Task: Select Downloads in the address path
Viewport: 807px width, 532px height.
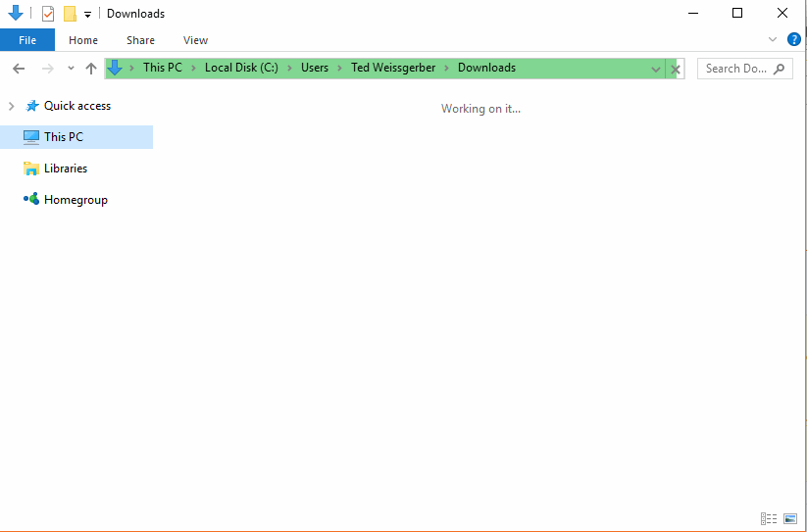Action: [x=487, y=68]
